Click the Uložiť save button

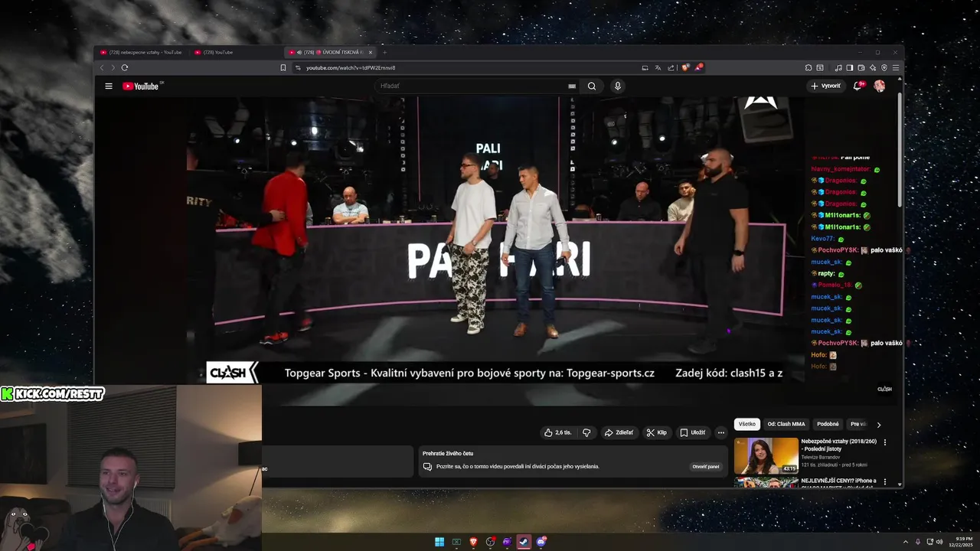(x=693, y=432)
